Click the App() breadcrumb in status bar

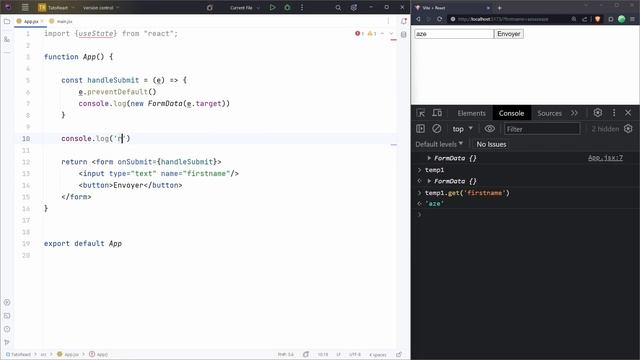tap(98, 354)
